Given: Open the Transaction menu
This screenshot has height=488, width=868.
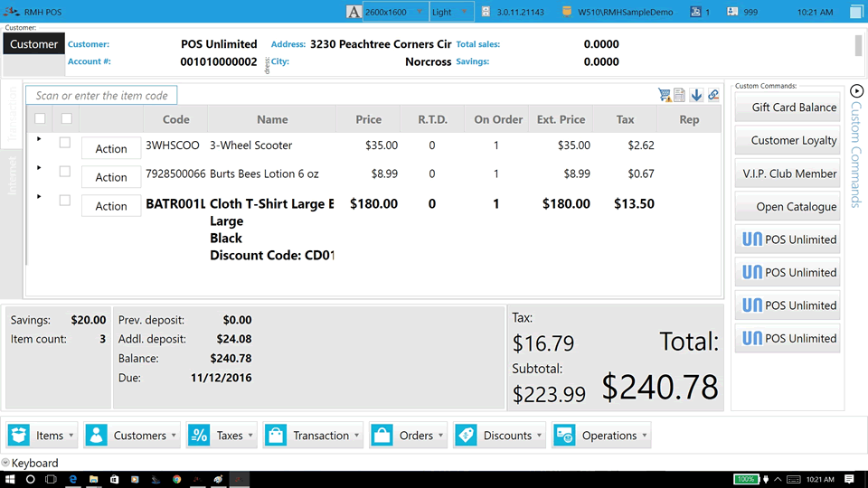Looking at the screenshot, I should [x=314, y=436].
